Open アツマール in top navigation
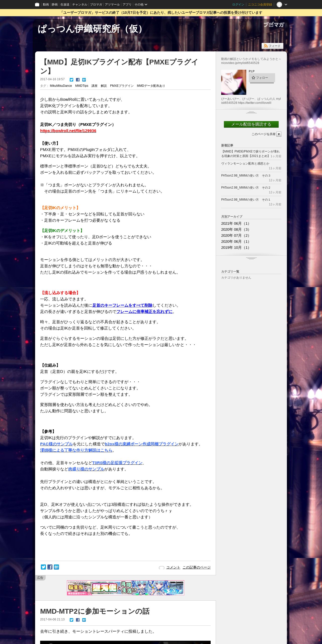This screenshot has height=644, width=322. pos(112,5)
